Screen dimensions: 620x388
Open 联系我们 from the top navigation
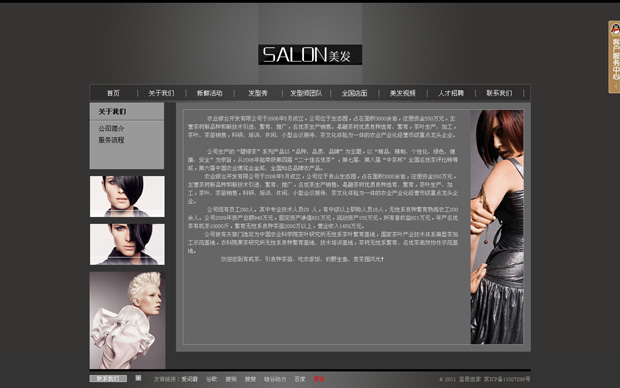pos(499,93)
